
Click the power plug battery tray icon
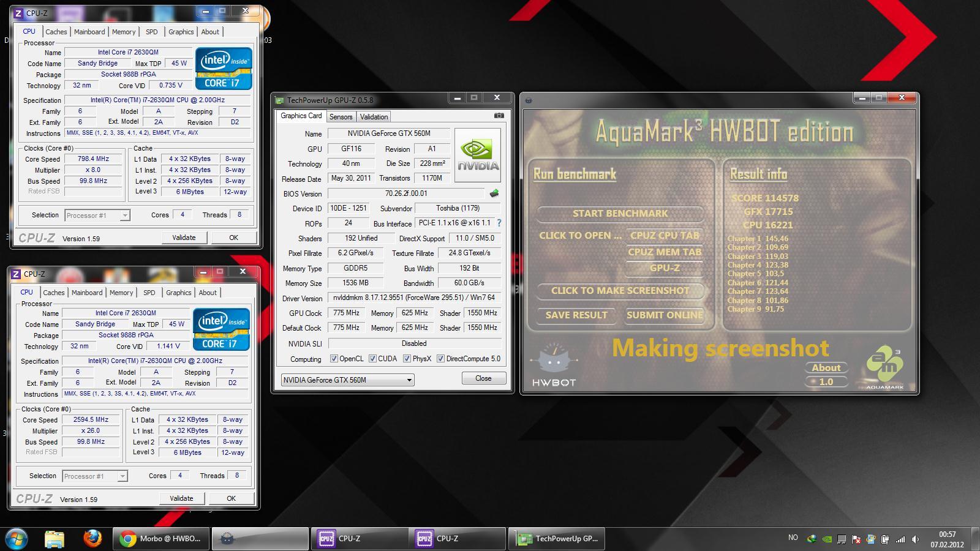pyautogui.click(x=885, y=539)
